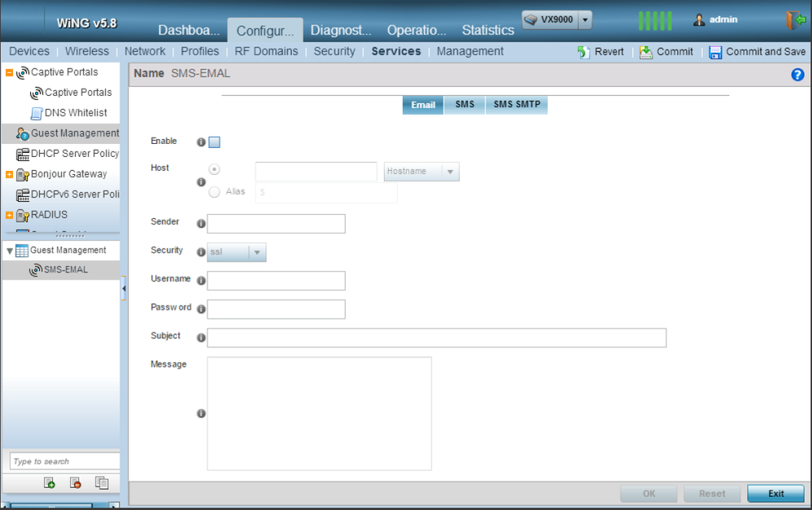
Task: Click the logout door icon
Action: click(x=795, y=20)
